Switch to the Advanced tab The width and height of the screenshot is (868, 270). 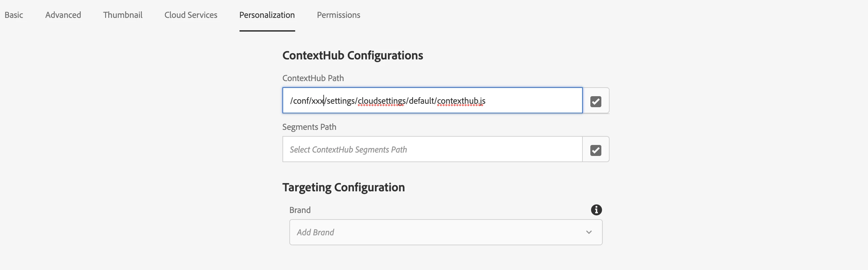(x=63, y=15)
